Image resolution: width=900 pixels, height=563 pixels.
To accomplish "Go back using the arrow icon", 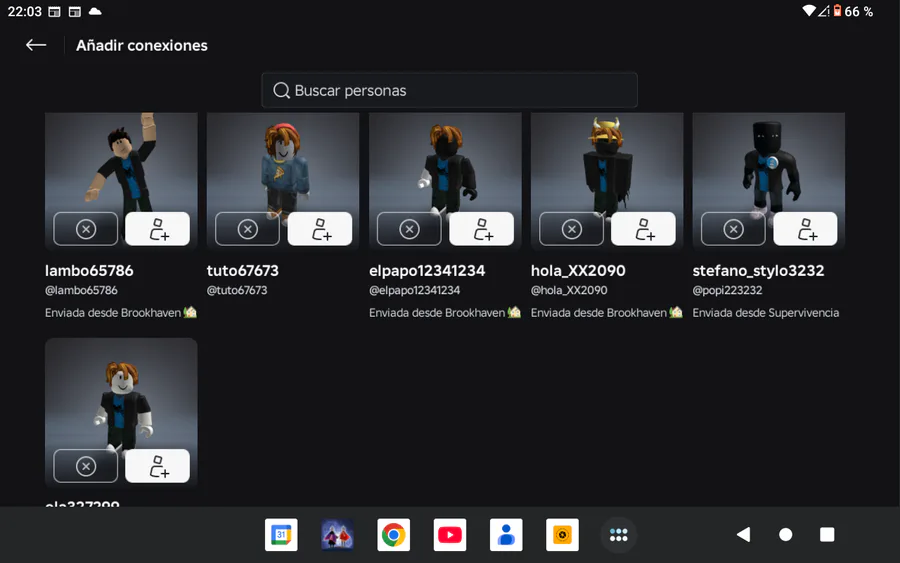I will [36, 45].
